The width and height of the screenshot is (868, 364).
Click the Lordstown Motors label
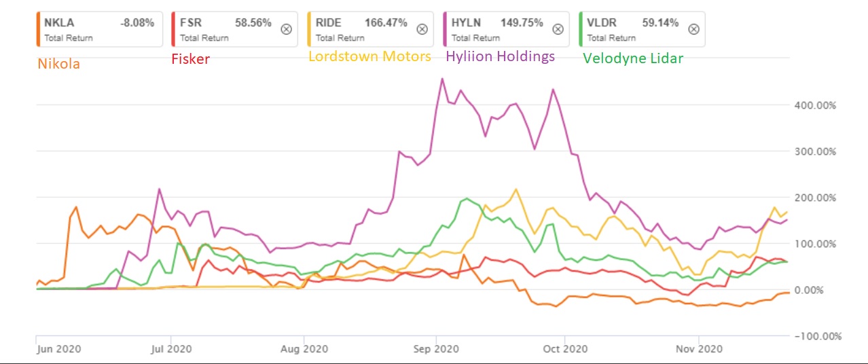(369, 56)
